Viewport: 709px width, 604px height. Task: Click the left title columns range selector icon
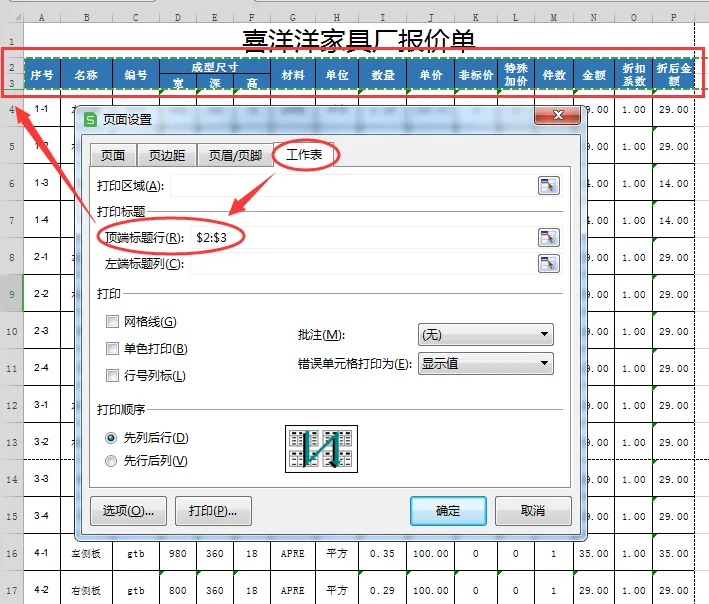click(549, 264)
